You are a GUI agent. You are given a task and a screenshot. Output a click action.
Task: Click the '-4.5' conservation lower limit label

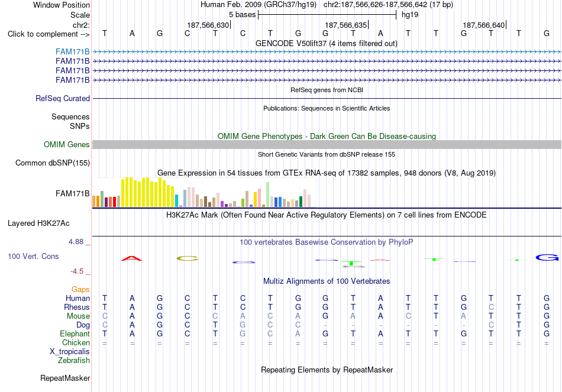coord(77,271)
